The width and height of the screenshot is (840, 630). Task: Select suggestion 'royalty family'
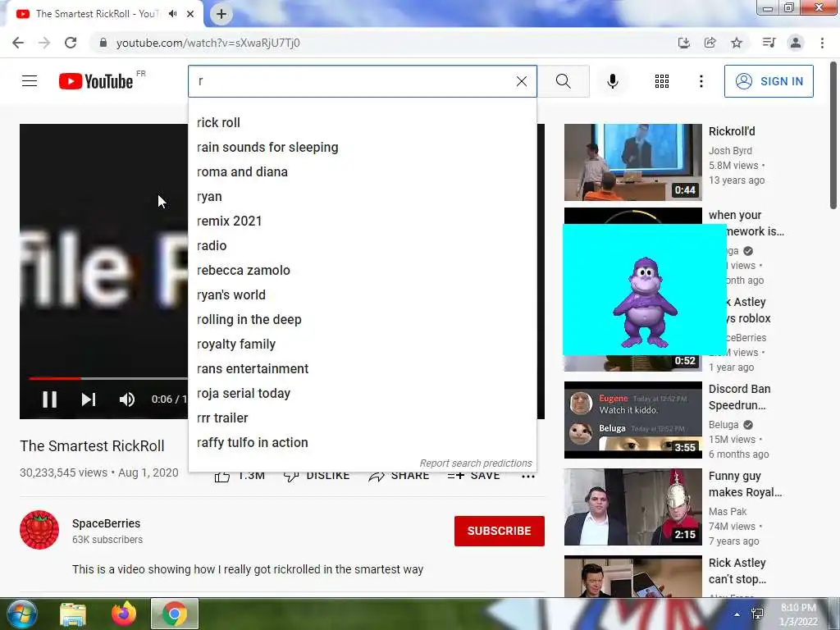(x=362, y=345)
